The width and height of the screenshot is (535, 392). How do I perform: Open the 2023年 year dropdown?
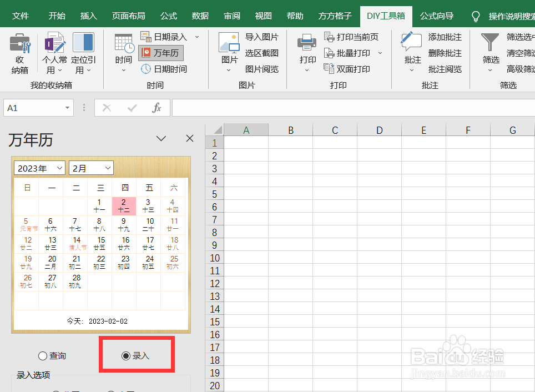[x=39, y=168]
